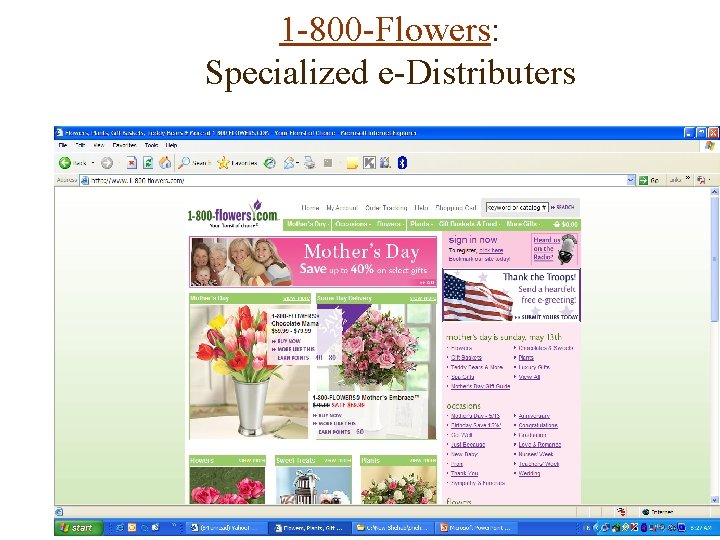Switch to the Yahoo taskbar window
Image resolution: width=720 pixels, height=540 pixels.
[x=227, y=528]
